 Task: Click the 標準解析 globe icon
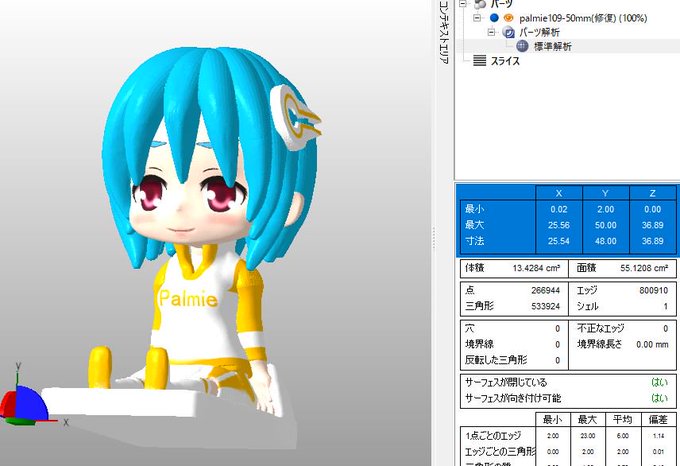point(522,46)
